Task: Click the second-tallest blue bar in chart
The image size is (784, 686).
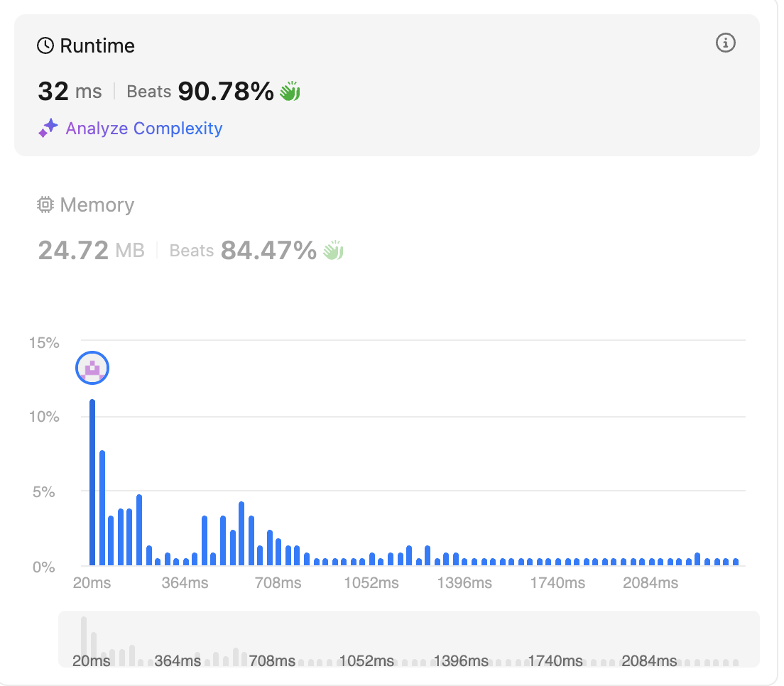Action: (x=102, y=508)
